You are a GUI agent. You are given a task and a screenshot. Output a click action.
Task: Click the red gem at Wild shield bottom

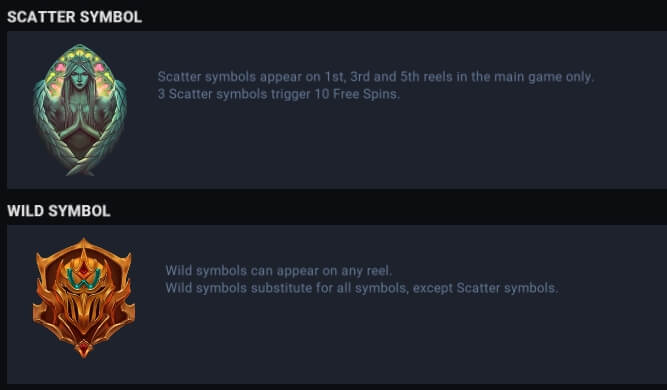tap(84, 349)
